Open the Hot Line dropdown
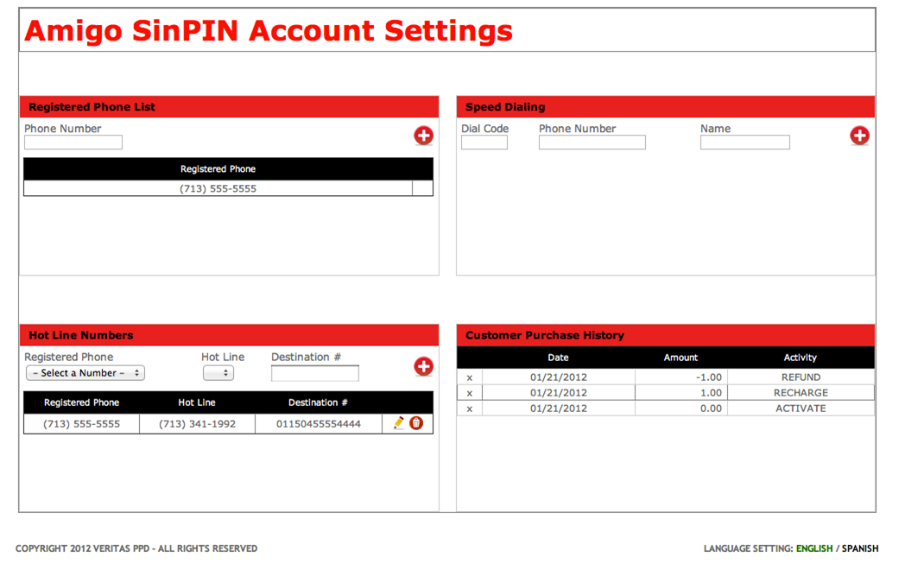This screenshot has width=924, height=570. point(218,373)
